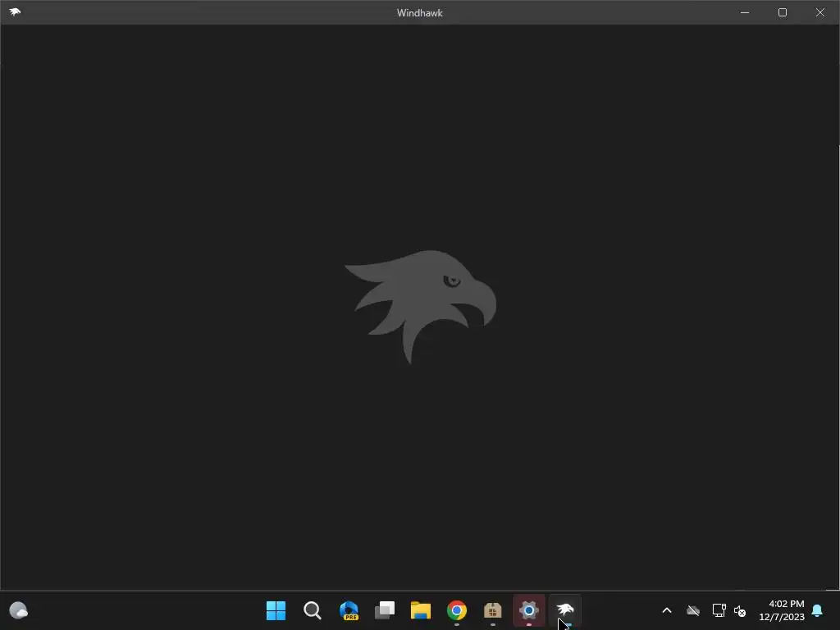840x630 pixels.
Task: Open notifications bell icon
Action: tap(818, 610)
